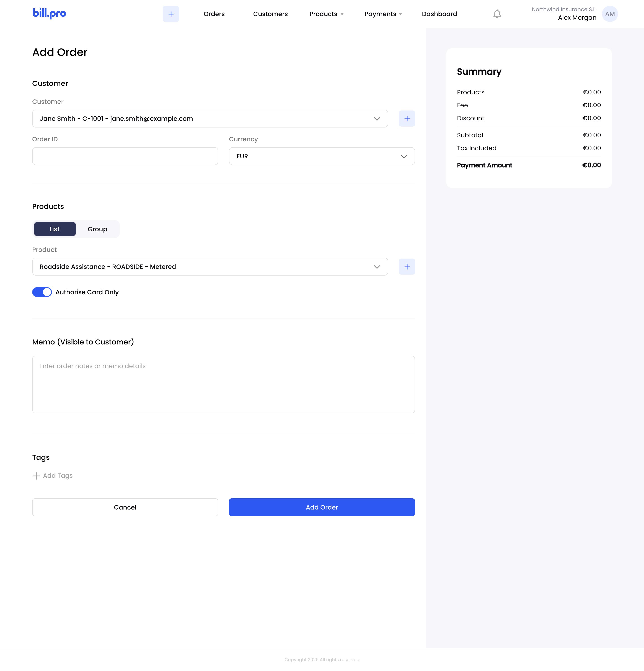Switch to Group products view
Screen dimensions: 644x671
tap(97, 229)
